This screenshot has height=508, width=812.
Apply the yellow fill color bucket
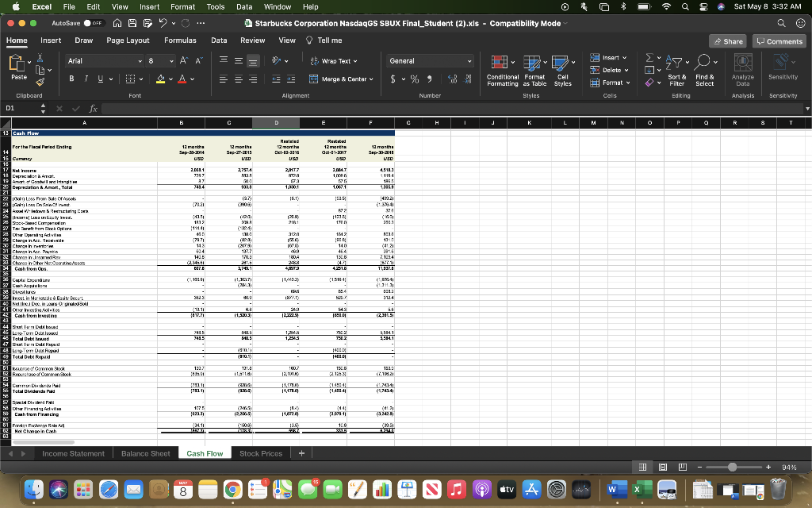[x=160, y=79]
